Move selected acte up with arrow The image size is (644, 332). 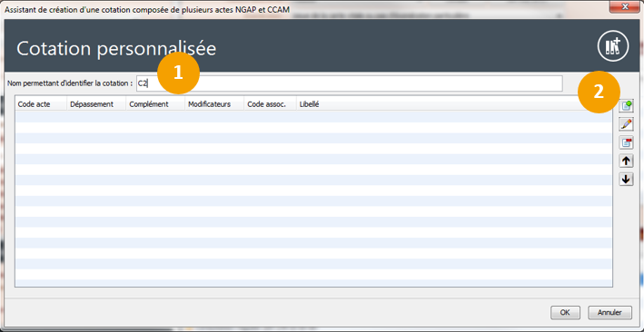tap(626, 161)
